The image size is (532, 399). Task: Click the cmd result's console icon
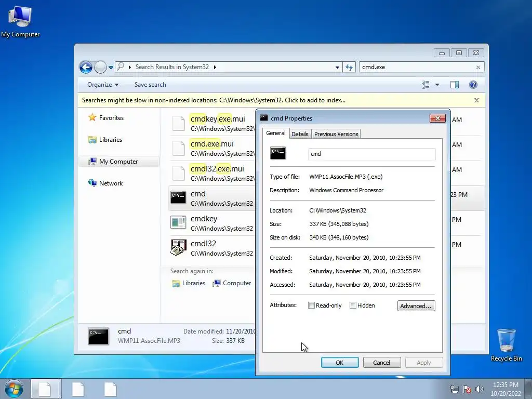pos(178,197)
